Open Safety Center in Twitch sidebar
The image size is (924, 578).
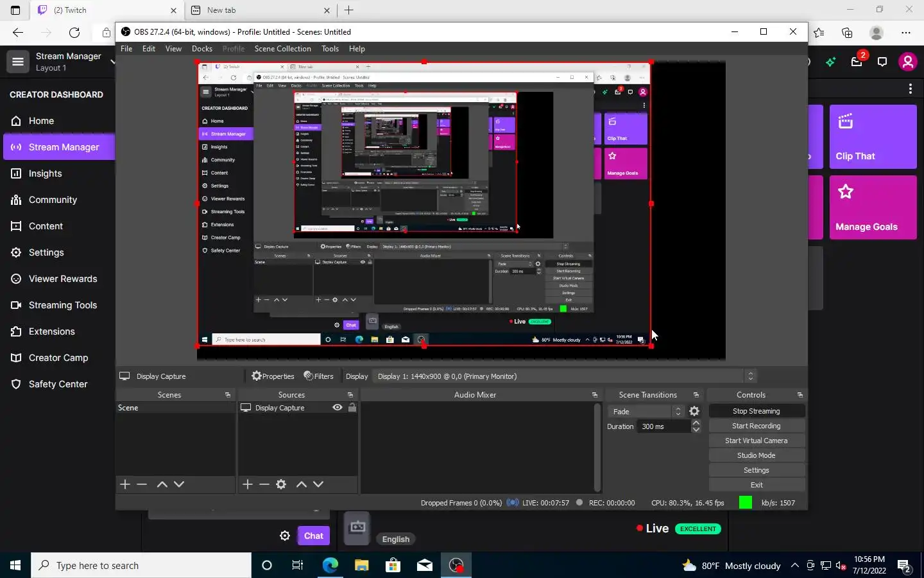coord(59,384)
